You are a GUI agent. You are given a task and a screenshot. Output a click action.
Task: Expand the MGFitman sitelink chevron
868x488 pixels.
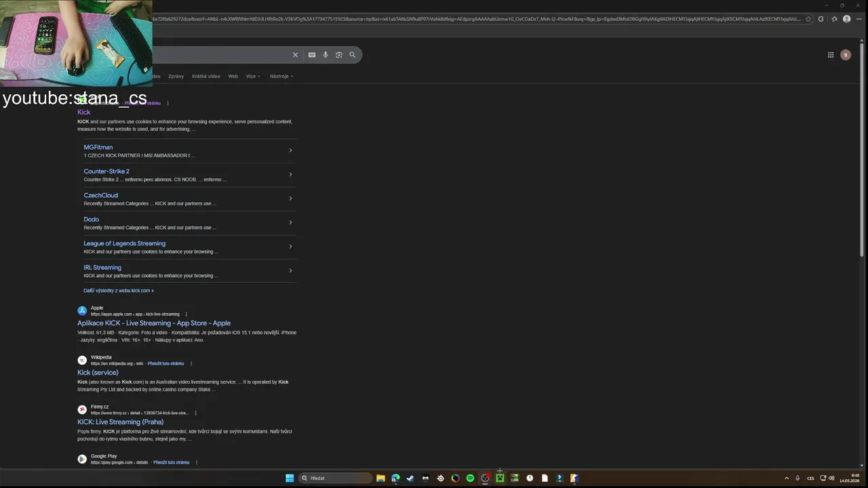point(290,150)
